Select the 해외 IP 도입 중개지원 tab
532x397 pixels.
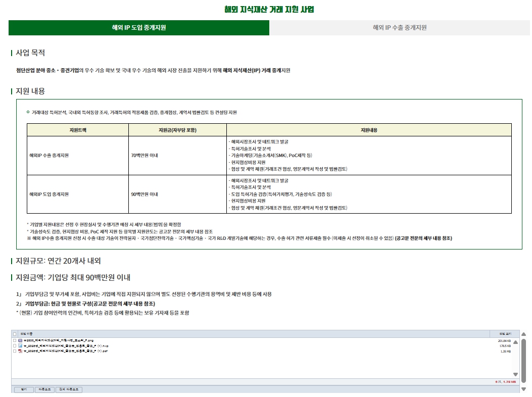pos(139,28)
